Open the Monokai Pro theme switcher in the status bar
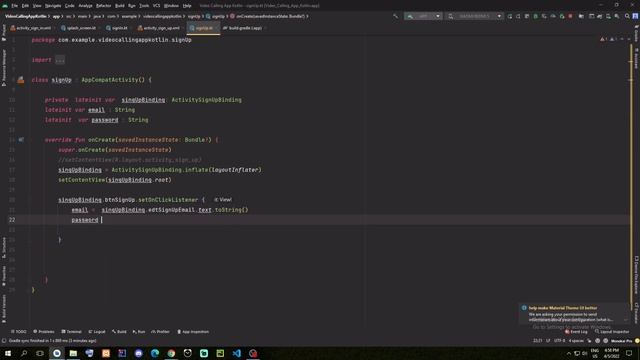This screenshot has width=640, height=360. (621, 341)
